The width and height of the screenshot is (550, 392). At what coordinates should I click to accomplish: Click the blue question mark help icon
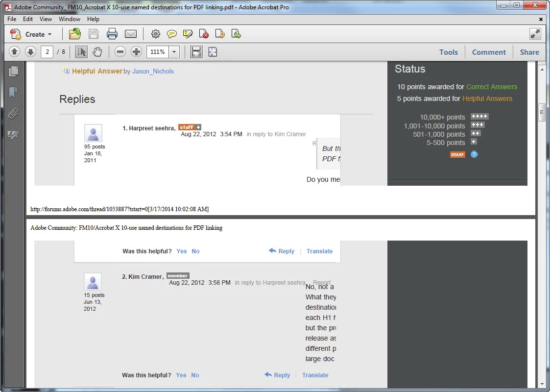coord(474,154)
